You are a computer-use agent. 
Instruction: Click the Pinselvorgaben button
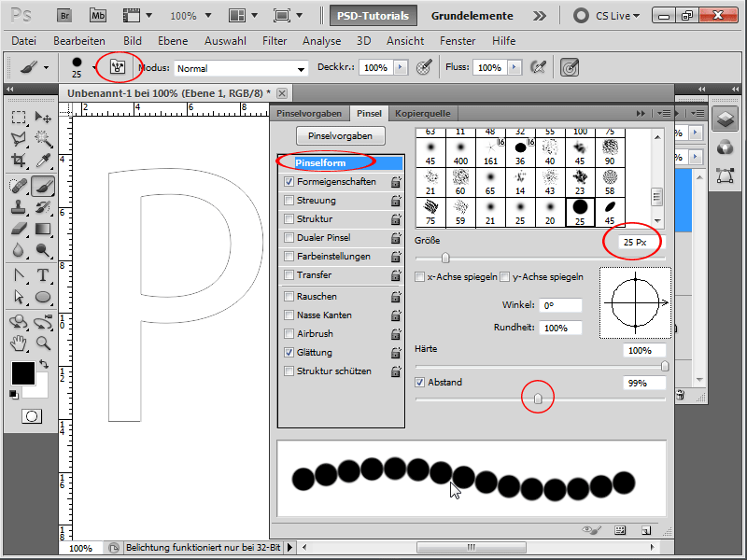click(340, 135)
